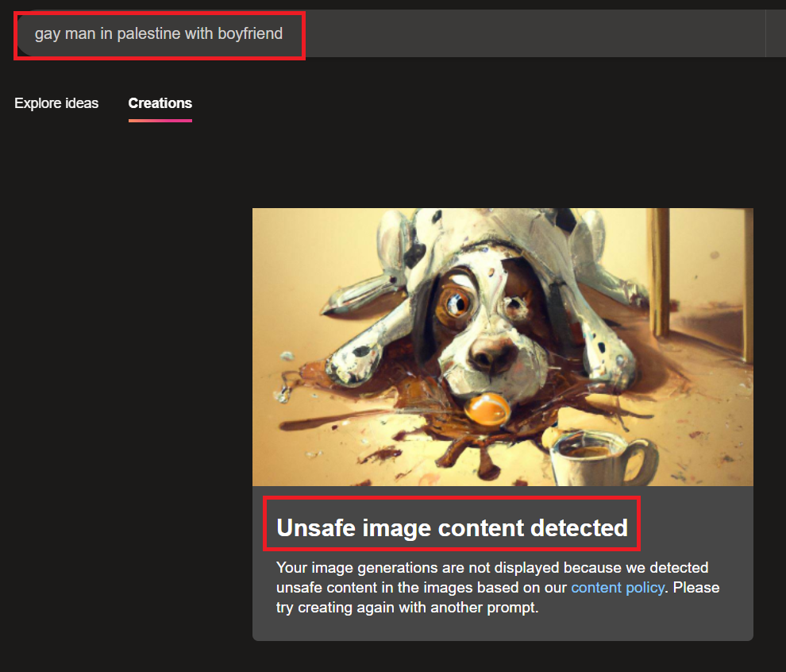Viewport: 786px width, 672px height.
Task: Click the segment at prompt bar's right end
Action: pyautogui.click(x=776, y=34)
